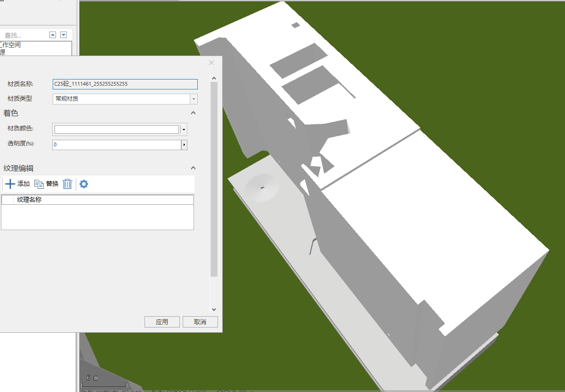Viewport: 565px width, 392px height.
Task: Click the search box in workspace panel
Action: 24,35
